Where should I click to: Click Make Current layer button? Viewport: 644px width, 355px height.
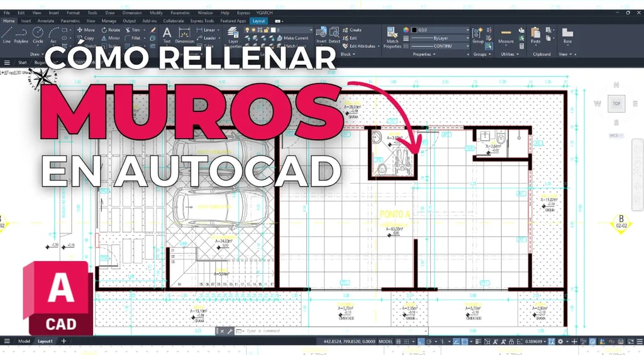tap(293, 38)
